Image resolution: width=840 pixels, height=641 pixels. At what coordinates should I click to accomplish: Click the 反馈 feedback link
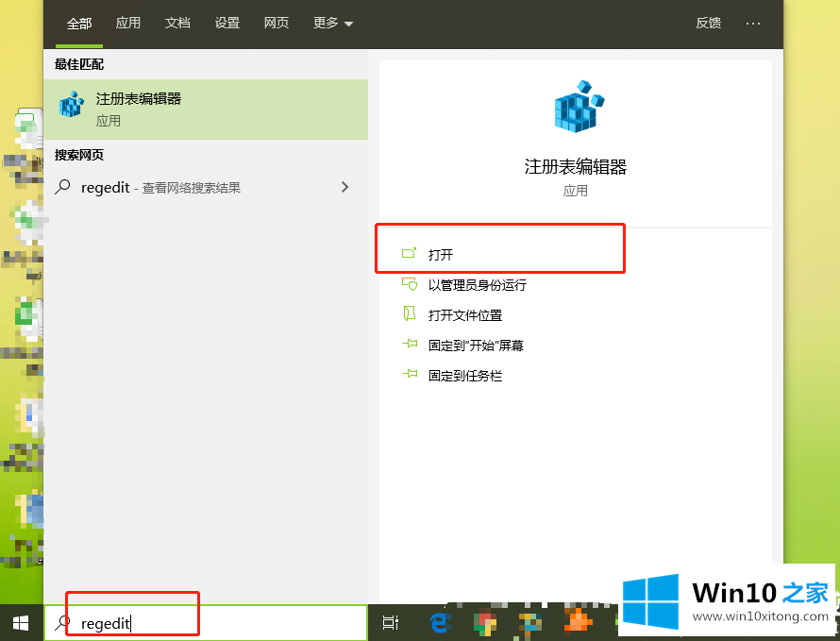(x=708, y=23)
